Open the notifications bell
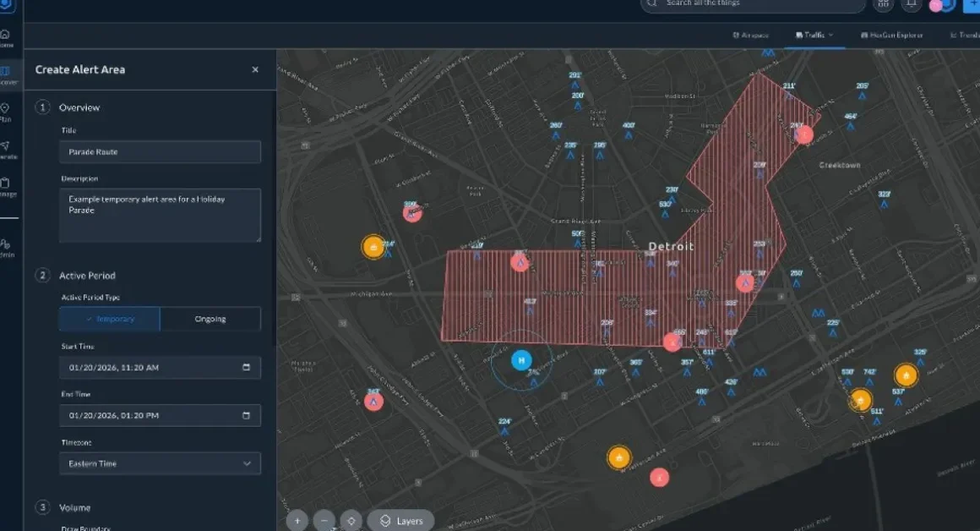Viewport: 980px width, 531px height. (912, 4)
